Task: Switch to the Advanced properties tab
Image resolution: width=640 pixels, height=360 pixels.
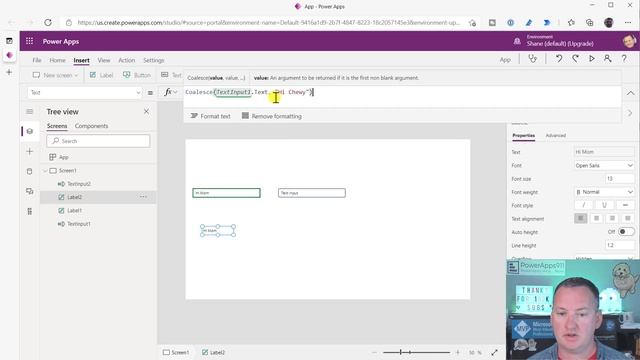Action: (x=556, y=135)
